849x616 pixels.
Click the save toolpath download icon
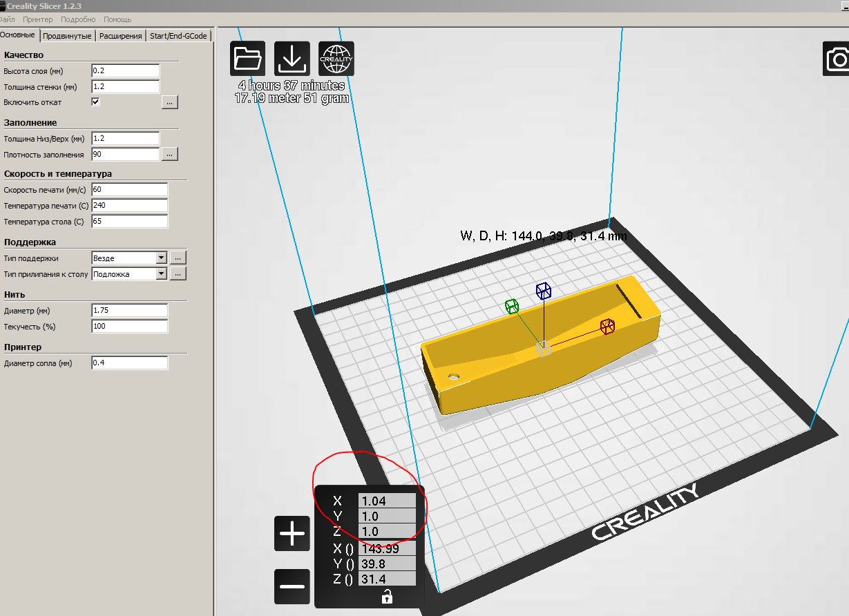[x=292, y=59]
